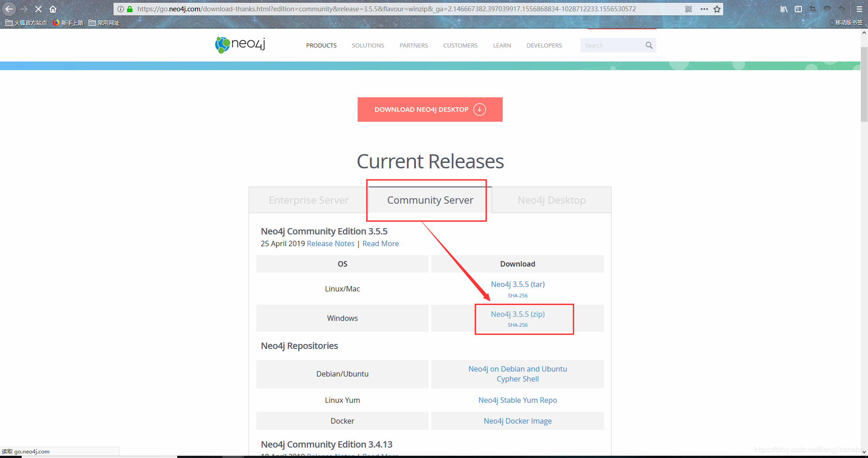The width and height of the screenshot is (868, 458).
Task: Click the Neo4j Repositories heading
Action: (299, 346)
